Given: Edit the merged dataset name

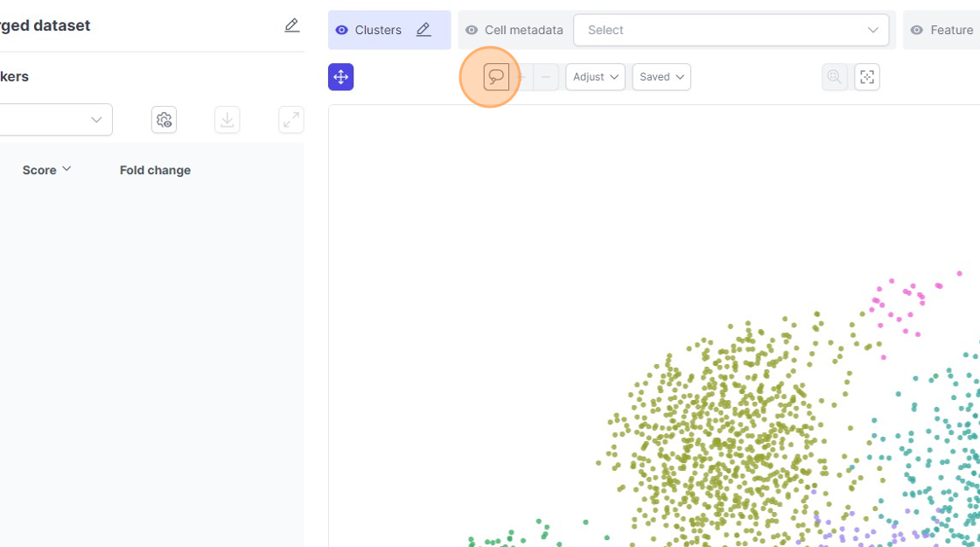Looking at the screenshot, I should coord(292,26).
